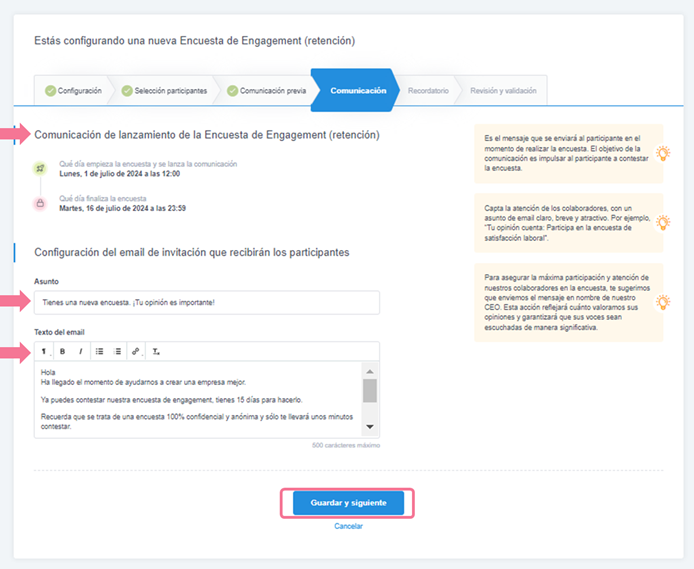This screenshot has height=569, width=694.
Task: Click the lightbulb icon on first tip
Action: point(661,154)
